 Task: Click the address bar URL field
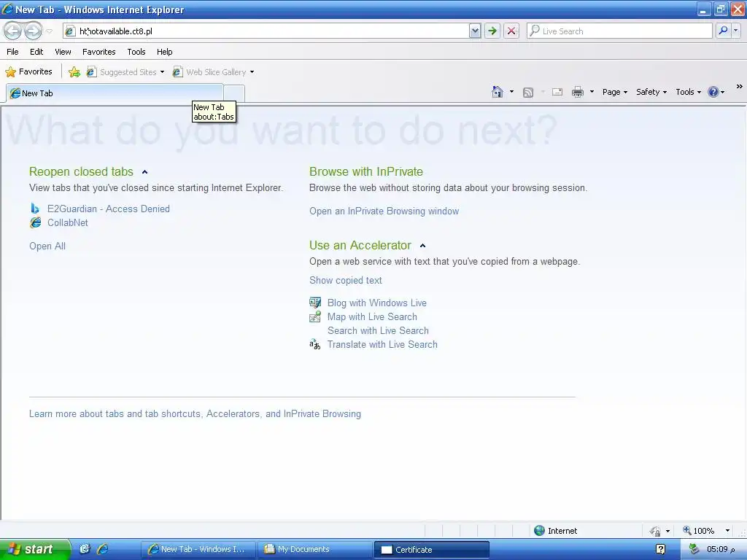click(x=266, y=31)
